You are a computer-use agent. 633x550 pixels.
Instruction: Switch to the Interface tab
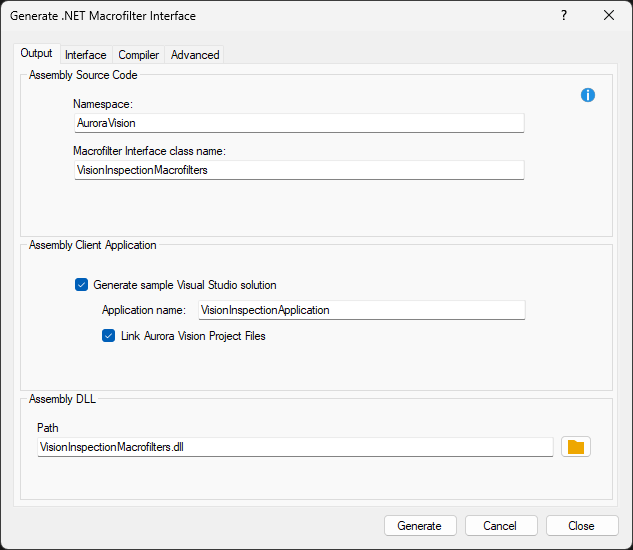(86, 55)
